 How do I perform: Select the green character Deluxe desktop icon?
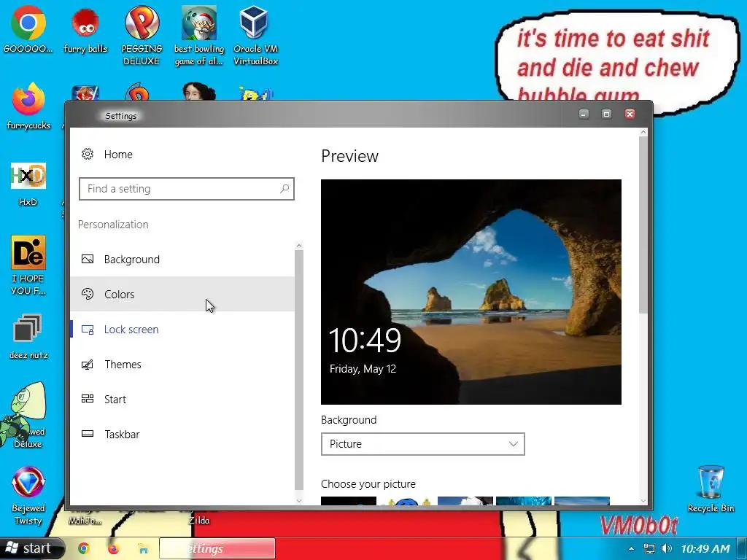(24, 413)
